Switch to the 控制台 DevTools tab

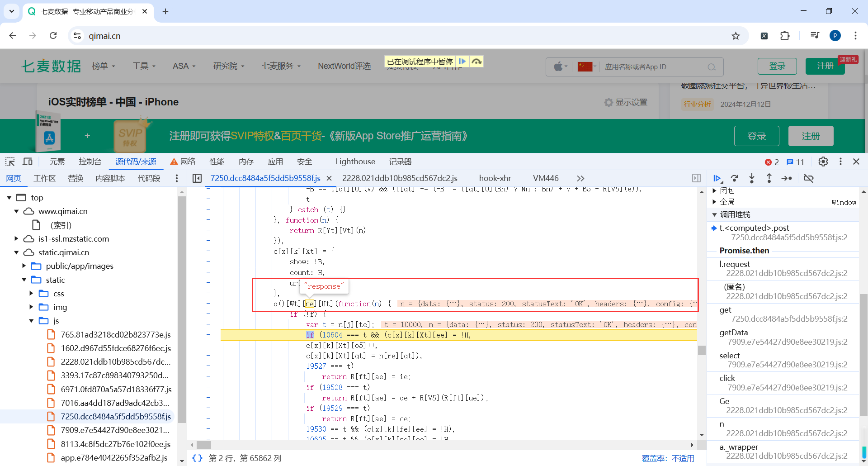click(x=90, y=162)
